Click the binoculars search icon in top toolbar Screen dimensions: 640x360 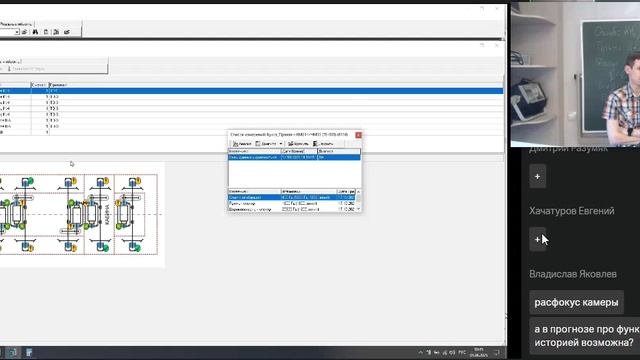pos(35,32)
